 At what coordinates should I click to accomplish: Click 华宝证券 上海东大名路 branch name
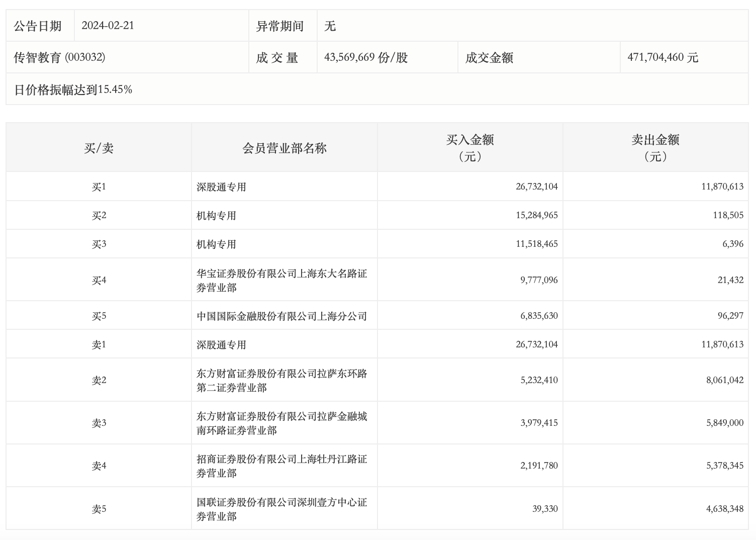(x=281, y=280)
